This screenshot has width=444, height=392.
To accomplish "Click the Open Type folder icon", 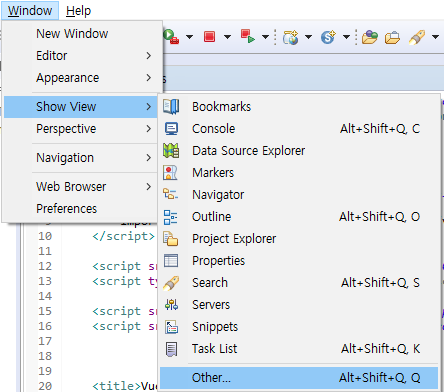I will [370, 37].
